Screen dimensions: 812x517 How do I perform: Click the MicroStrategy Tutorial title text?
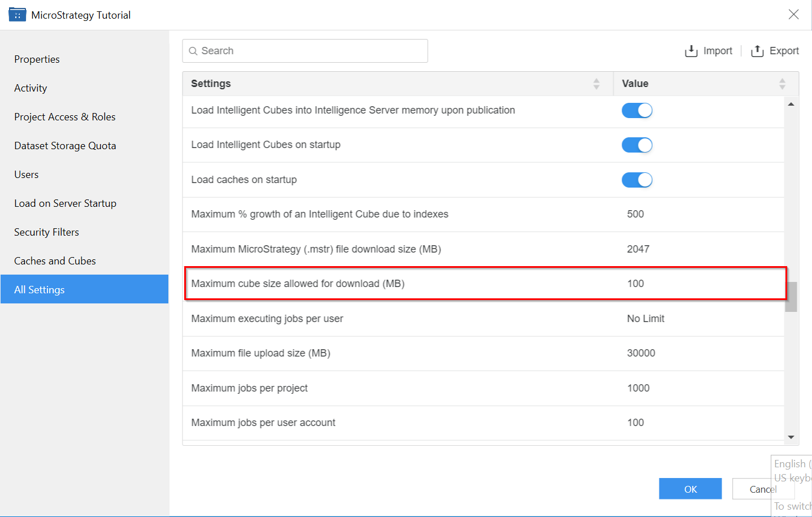[81, 15]
